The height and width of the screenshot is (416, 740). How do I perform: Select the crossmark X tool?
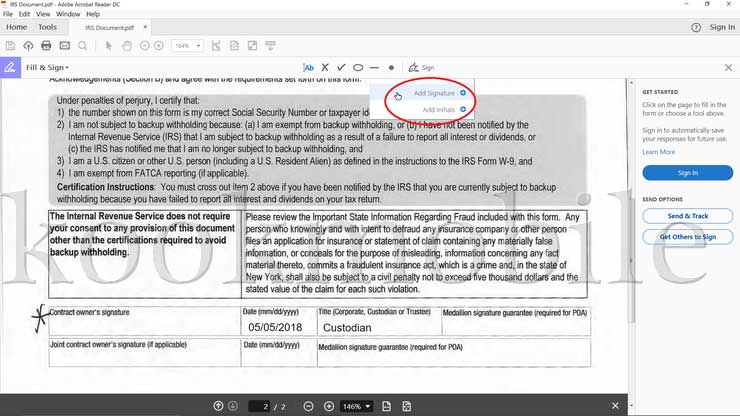325,68
